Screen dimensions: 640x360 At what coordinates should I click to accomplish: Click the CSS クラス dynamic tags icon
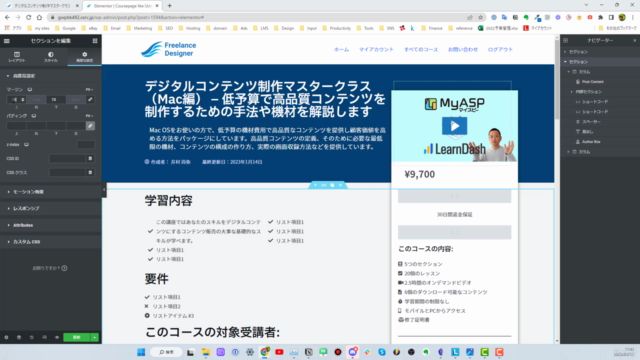90,172
